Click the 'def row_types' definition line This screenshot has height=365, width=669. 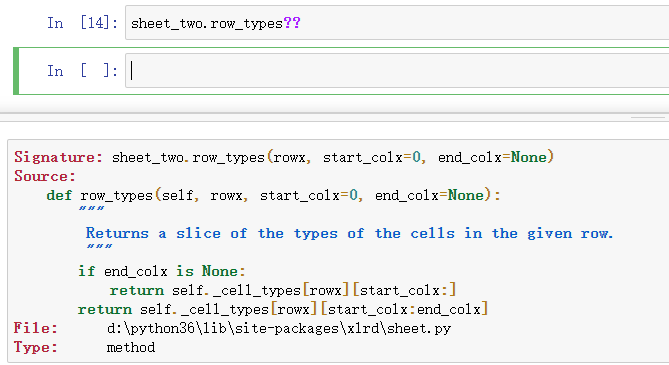273,196
